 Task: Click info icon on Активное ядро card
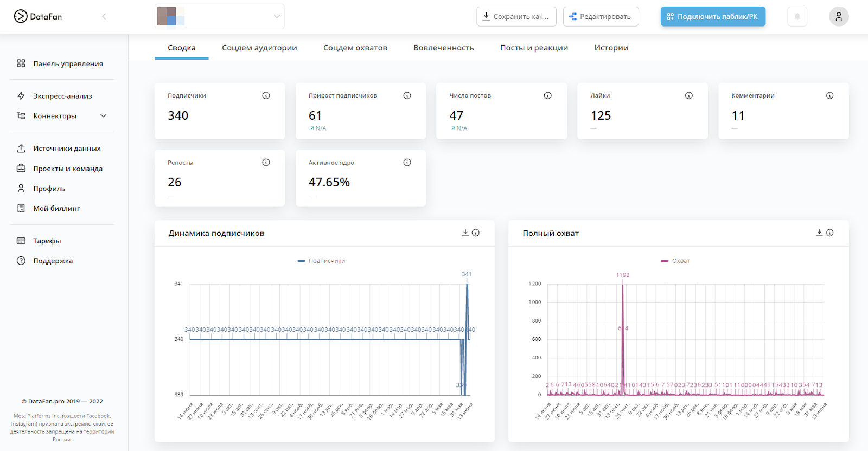pos(407,163)
